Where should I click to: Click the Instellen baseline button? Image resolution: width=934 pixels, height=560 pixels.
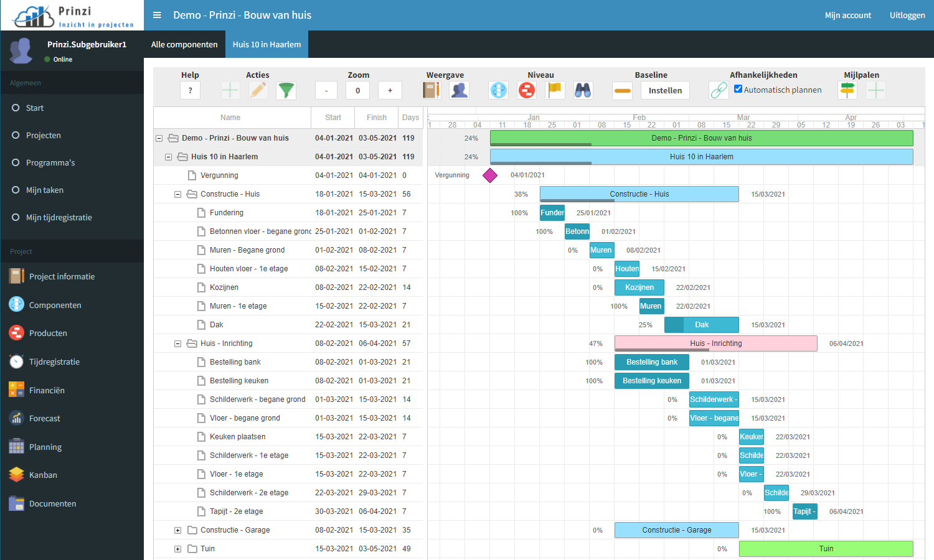(665, 91)
